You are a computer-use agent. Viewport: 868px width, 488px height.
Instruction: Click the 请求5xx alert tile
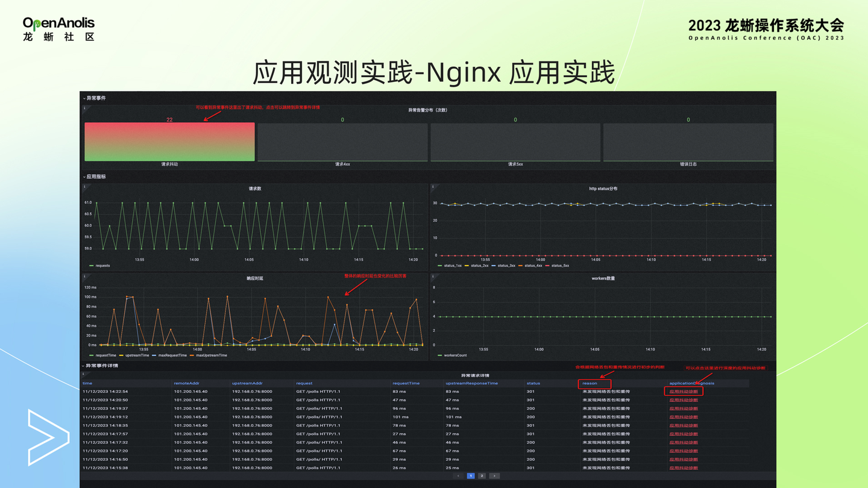point(515,142)
